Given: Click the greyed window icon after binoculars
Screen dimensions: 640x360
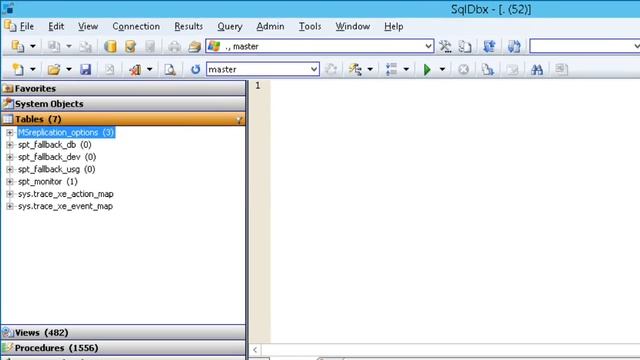Looking at the screenshot, I should [x=561, y=69].
